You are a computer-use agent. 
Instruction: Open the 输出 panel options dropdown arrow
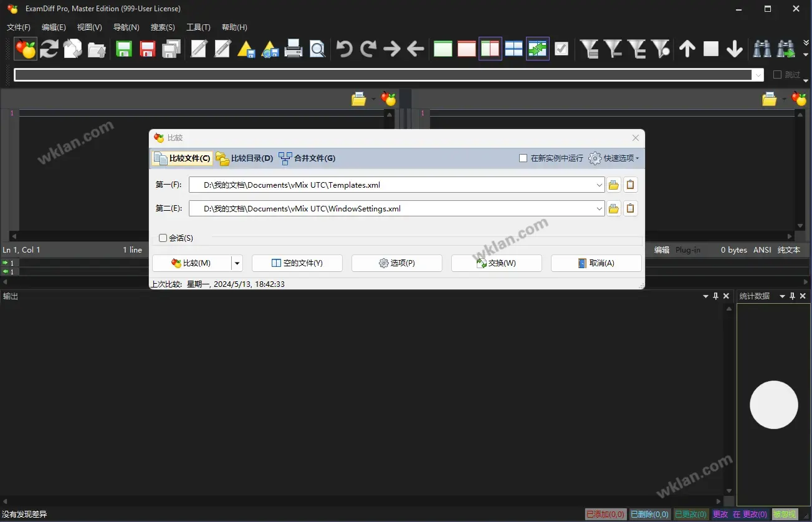pos(705,296)
